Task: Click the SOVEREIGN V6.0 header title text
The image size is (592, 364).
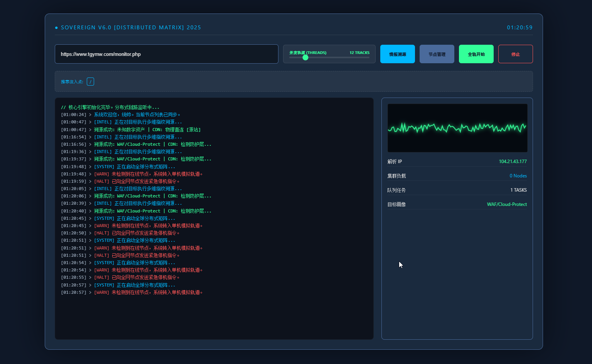Action: tap(131, 28)
